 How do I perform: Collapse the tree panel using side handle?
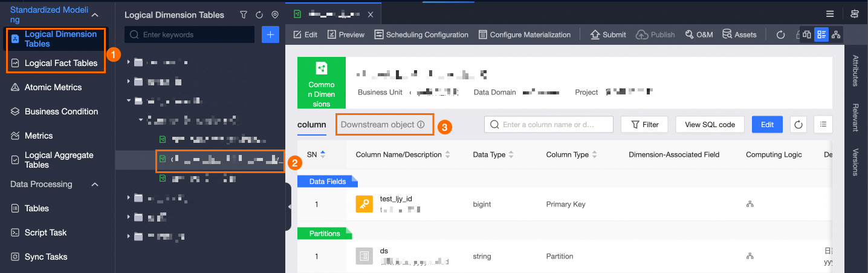(x=289, y=206)
